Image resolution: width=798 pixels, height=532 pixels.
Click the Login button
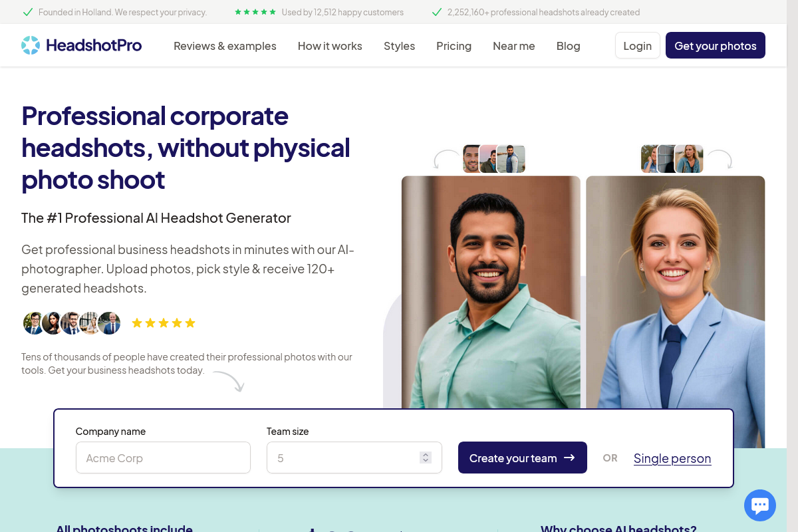click(x=637, y=45)
